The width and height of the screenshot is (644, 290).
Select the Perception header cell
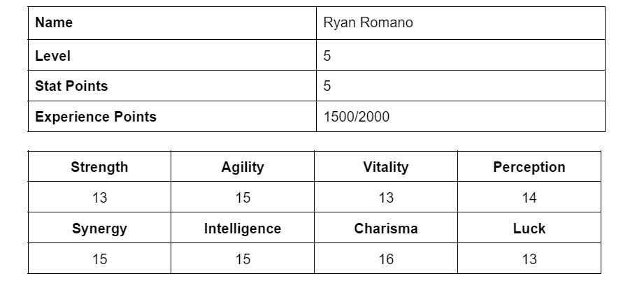tap(529, 166)
